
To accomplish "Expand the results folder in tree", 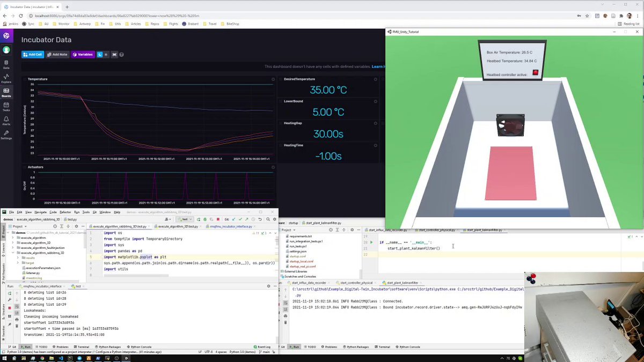I will tap(28, 258).
